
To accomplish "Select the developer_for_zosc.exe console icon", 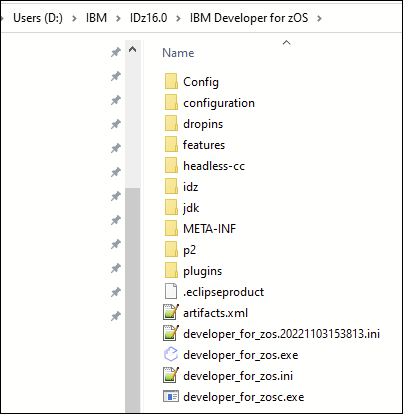I will point(171,397).
